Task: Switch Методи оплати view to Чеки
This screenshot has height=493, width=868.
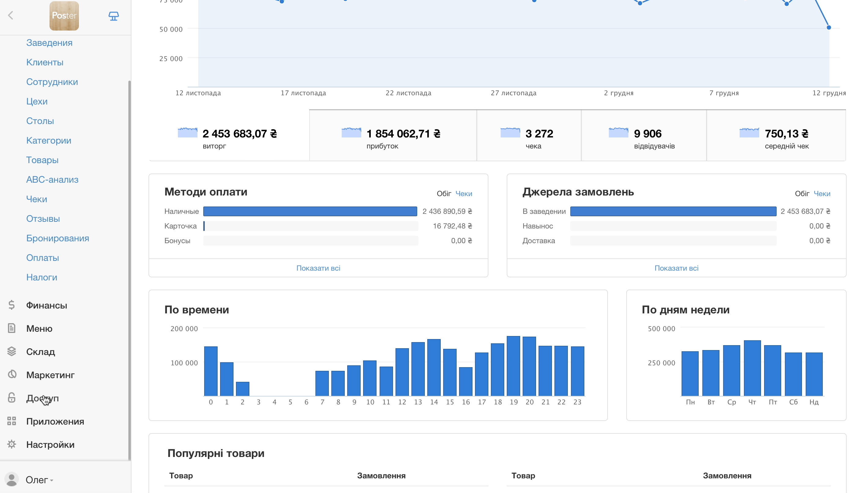Action: 463,194
